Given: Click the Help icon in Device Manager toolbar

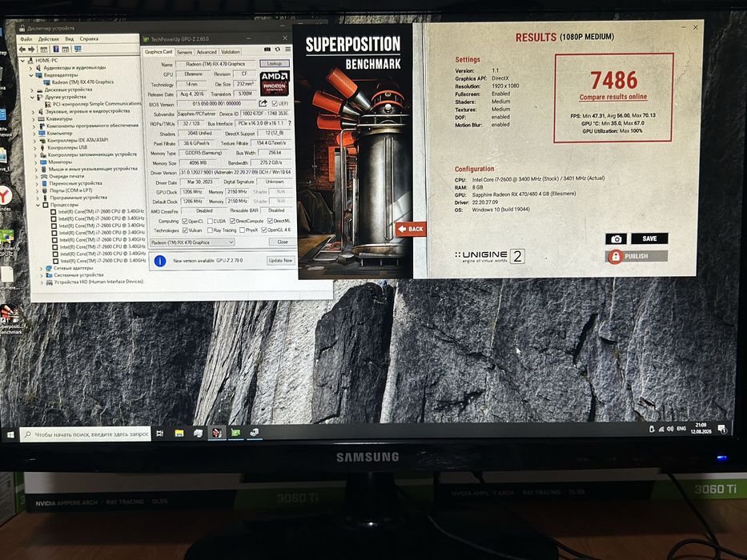Looking at the screenshot, I should 56,49.
